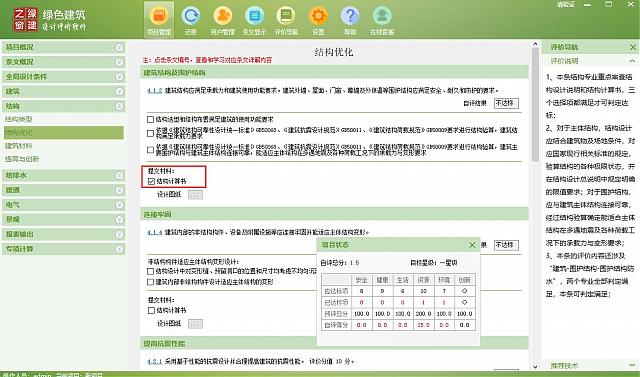Click the 连接牢固 section header
This screenshot has width=640, height=377.
[334, 214]
